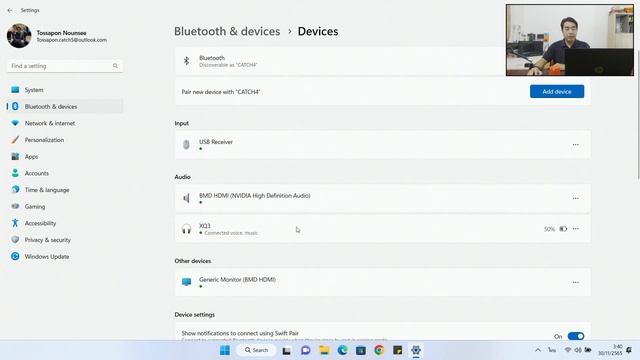Open more options for BMD HDMI NVIDIA audio
The image size is (640, 360).
pyautogui.click(x=576, y=198)
